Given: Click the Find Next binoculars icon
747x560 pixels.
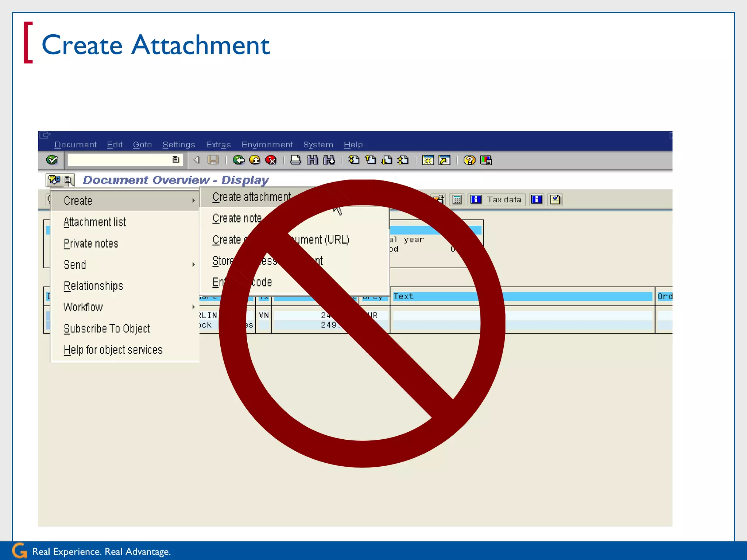Looking at the screenshot, I should click(x=329, y=160).
